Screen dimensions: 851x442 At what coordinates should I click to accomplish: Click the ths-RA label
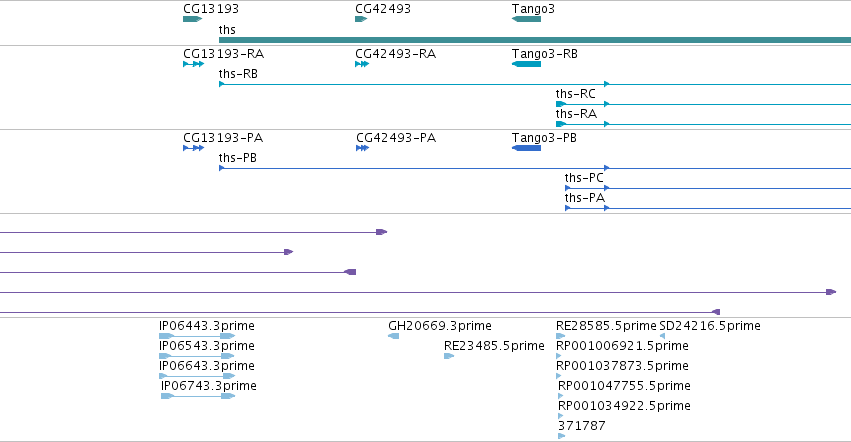coord(576,114)
